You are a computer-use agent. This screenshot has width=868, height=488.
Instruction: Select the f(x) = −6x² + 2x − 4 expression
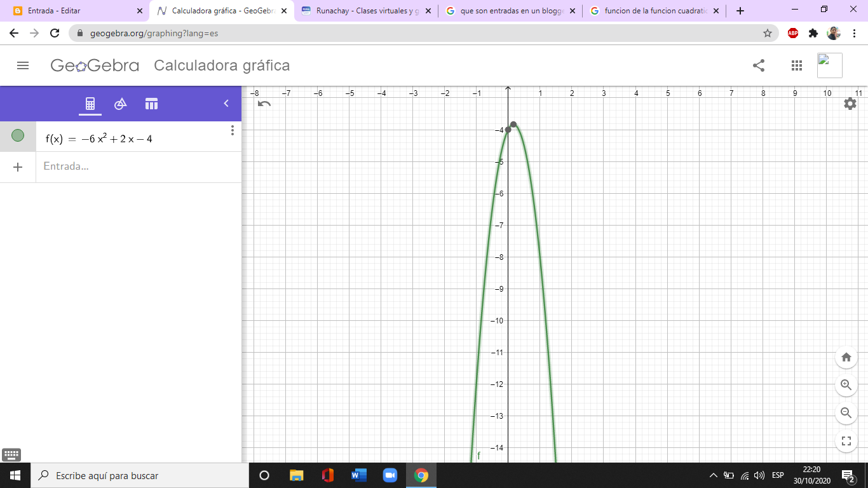click(99, 139)
